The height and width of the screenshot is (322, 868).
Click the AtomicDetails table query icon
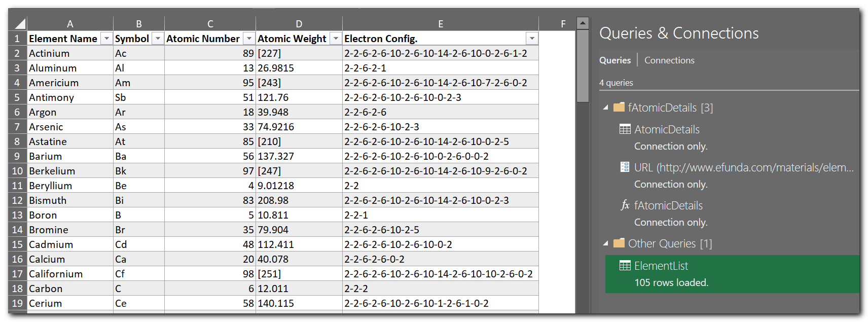[625, 129]
